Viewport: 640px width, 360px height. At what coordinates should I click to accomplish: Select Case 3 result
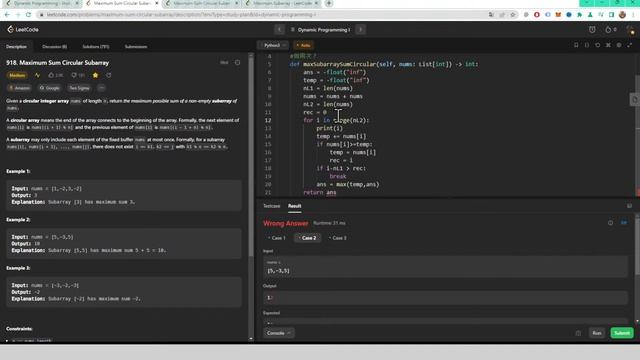tap(338, 238)
